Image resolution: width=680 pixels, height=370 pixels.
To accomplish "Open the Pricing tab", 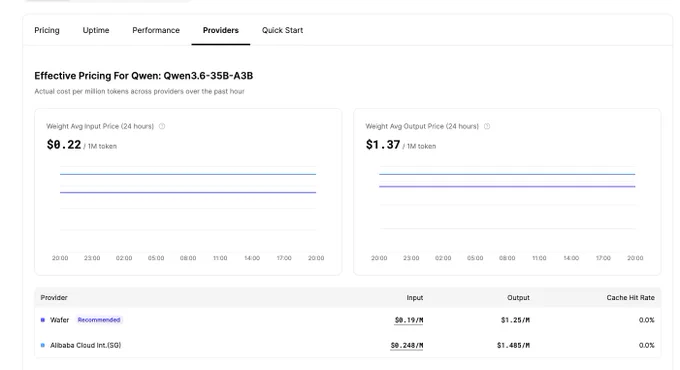I will [x=47, y=30].
